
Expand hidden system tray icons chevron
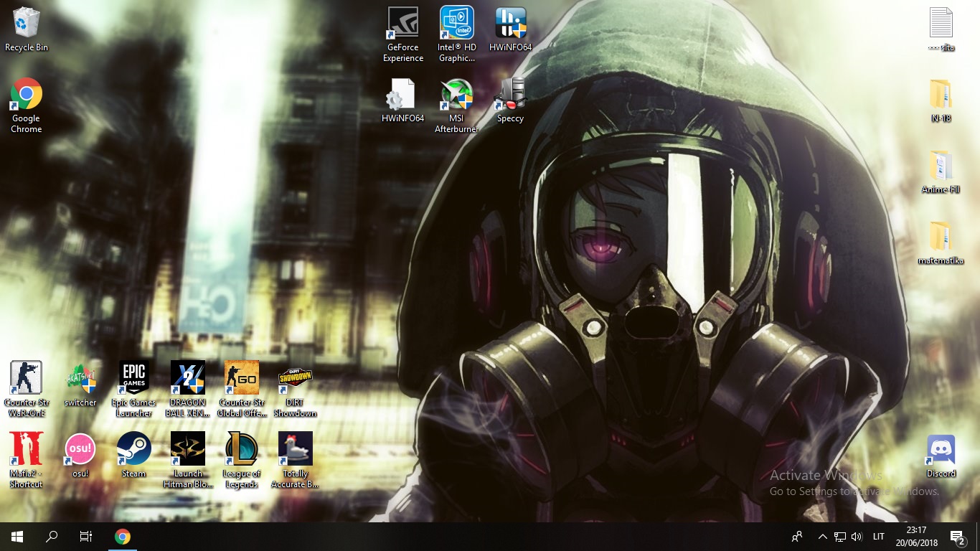tap(823, 537)
